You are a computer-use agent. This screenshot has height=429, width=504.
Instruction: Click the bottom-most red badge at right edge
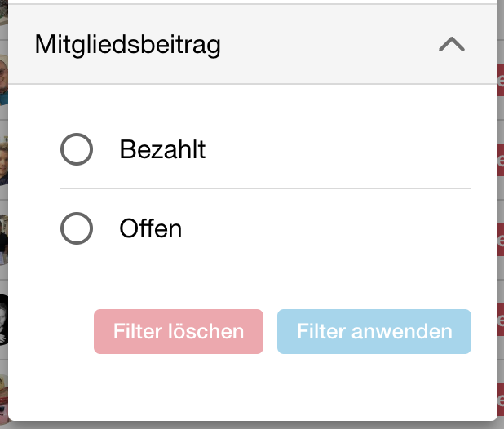point(501,400)
